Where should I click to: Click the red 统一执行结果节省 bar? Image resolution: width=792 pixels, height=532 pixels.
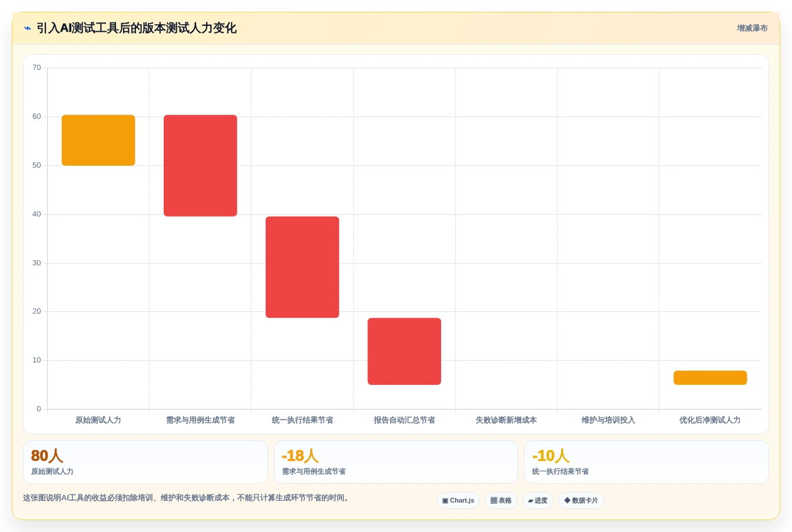coord(302,267)
